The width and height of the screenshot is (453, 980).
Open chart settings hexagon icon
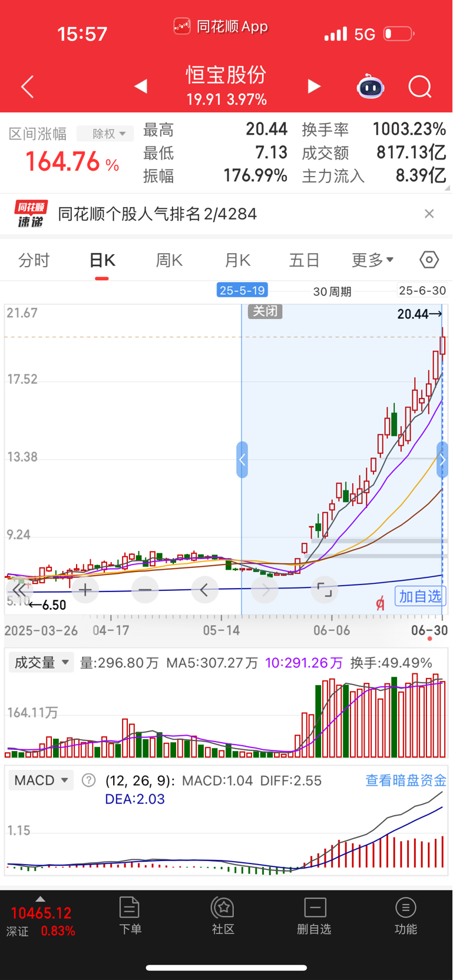[x=429, y=260]
